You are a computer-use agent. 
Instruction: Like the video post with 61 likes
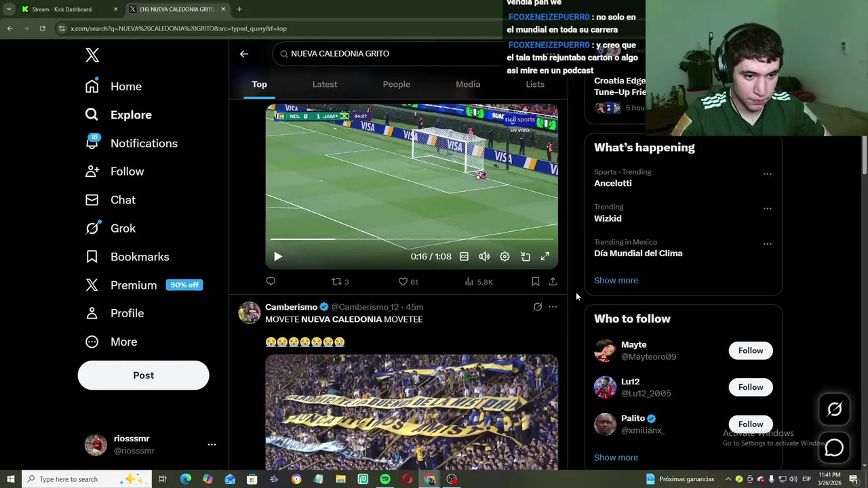(408, 281)
